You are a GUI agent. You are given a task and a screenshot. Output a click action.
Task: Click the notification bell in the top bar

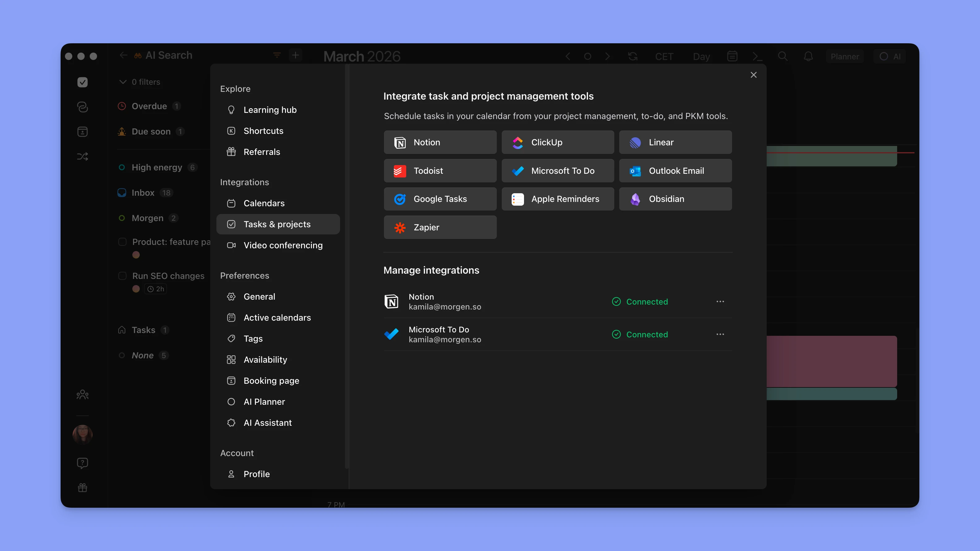click(808, 56)
